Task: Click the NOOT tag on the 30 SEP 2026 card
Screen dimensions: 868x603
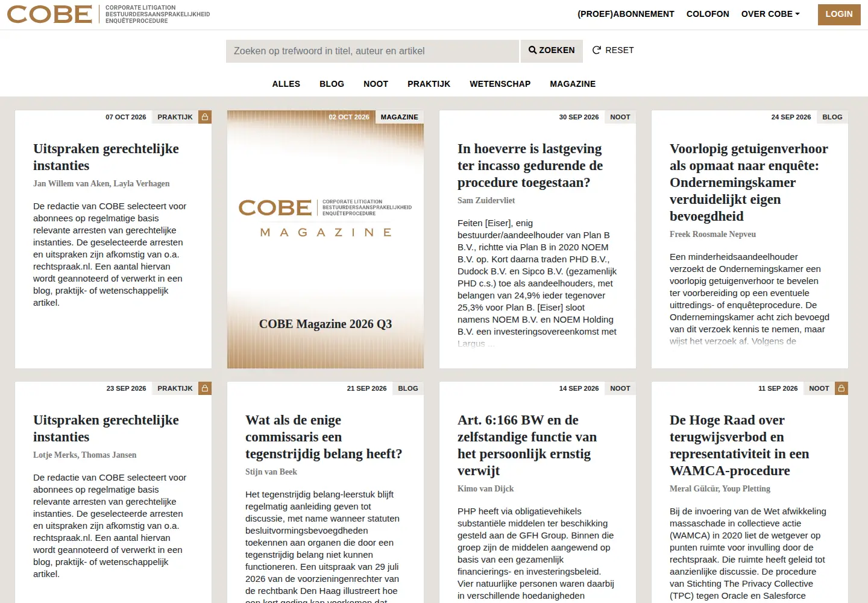Action: point(620,117)
